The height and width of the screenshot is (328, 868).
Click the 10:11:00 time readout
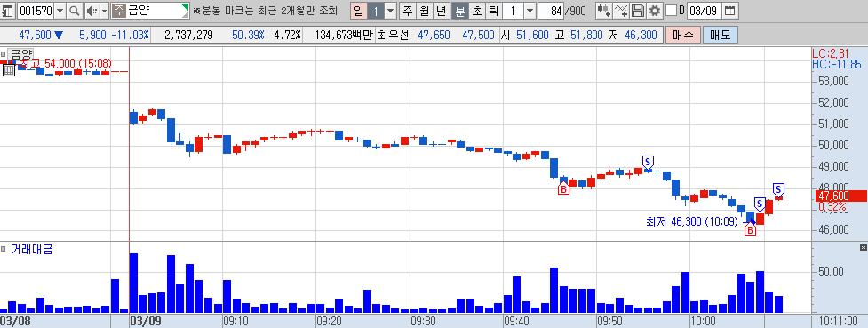click(839, 321)
